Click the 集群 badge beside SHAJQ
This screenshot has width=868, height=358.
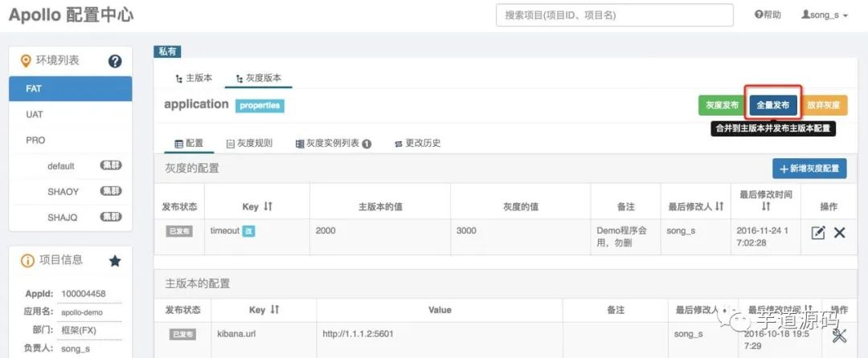coord(111,217)
